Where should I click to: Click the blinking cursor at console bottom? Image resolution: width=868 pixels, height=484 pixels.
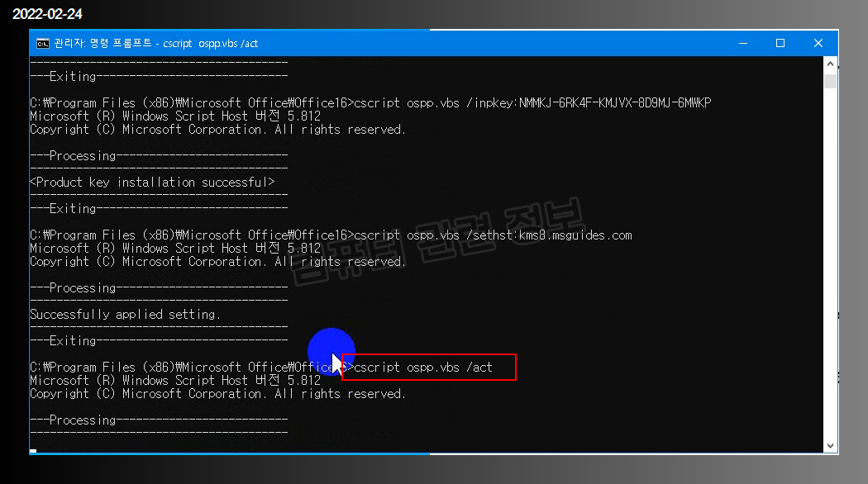[x=33, y=451]
